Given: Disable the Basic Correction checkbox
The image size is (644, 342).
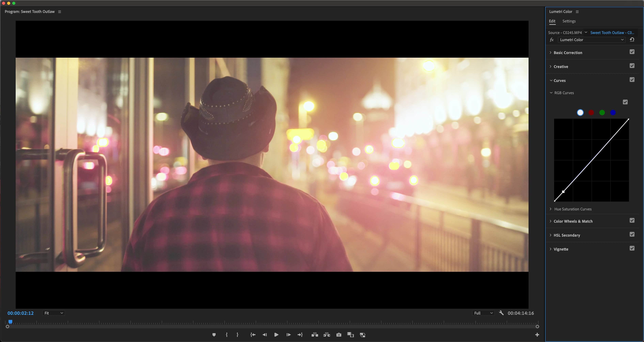Looking at the screenshot, I should tap(632, 52).
